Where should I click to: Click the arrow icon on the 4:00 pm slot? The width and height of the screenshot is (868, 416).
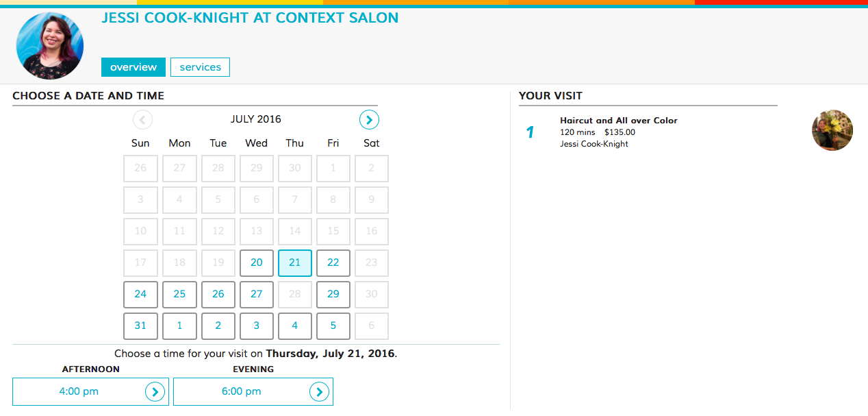pos(155,392)
